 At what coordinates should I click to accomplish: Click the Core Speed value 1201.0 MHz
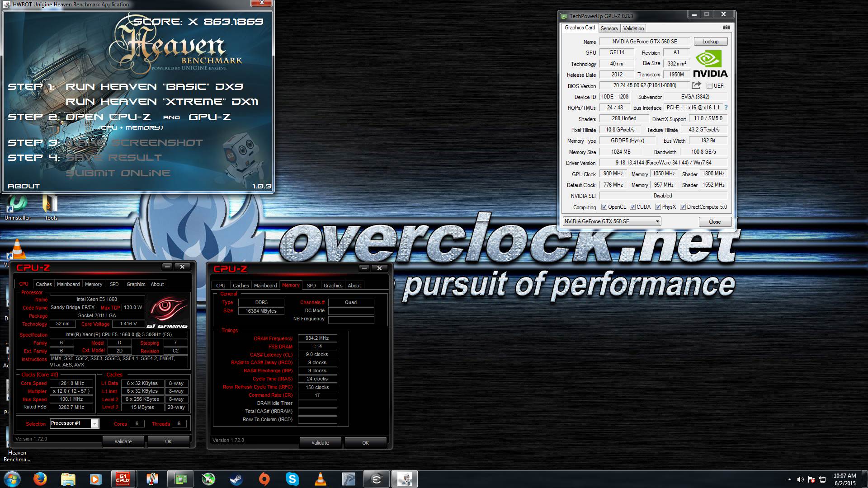tap(71, 383)
